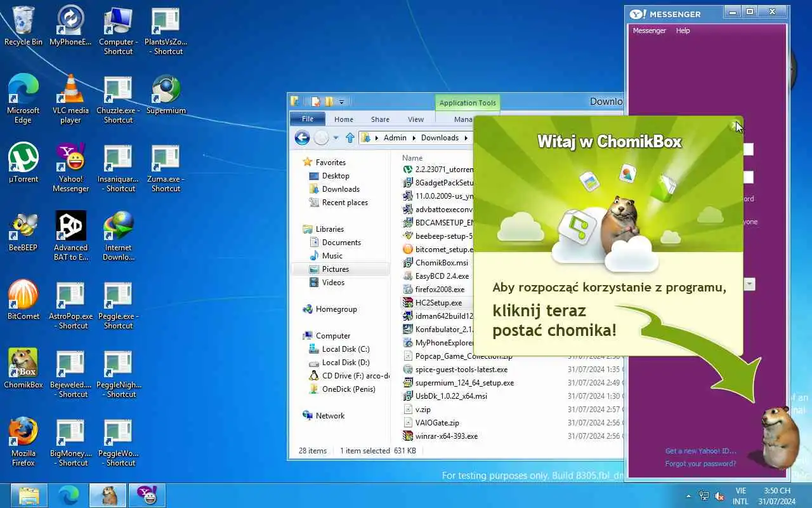The image size is (812, 508).
Task: Open Help menu in Yahoo Messenger
Action: point(683,30)
